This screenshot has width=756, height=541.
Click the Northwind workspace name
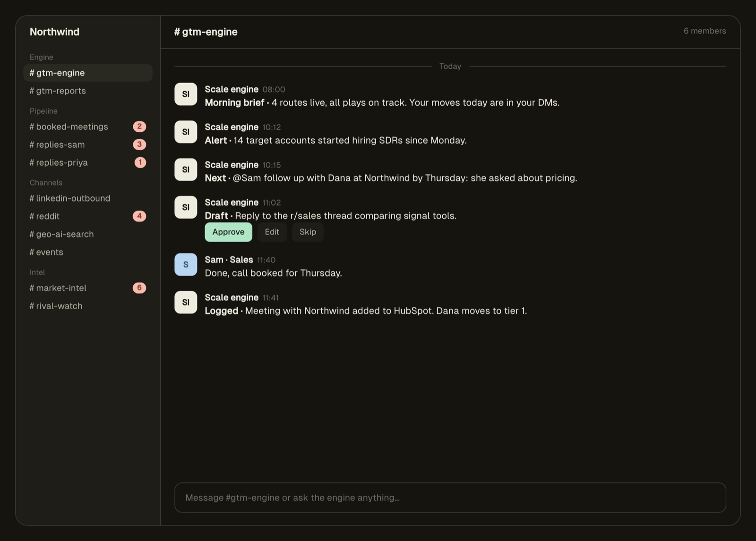54,32
